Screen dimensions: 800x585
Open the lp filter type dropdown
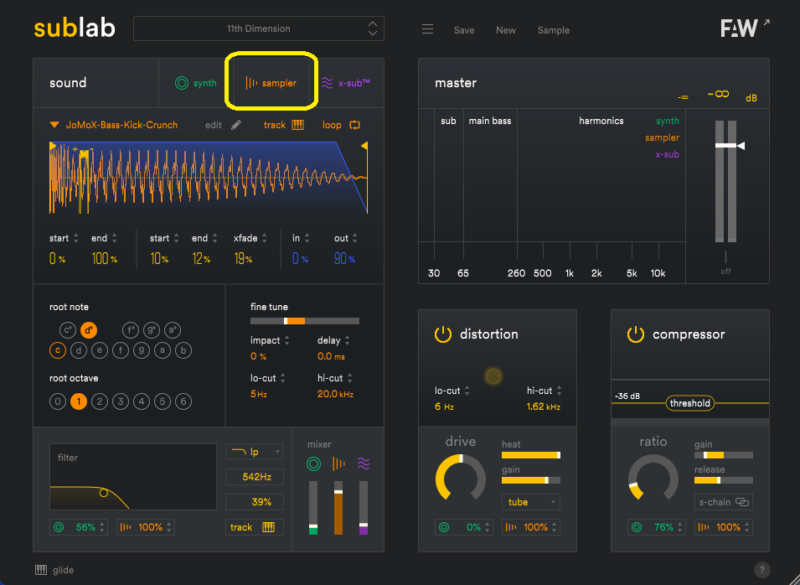(254, 452)
